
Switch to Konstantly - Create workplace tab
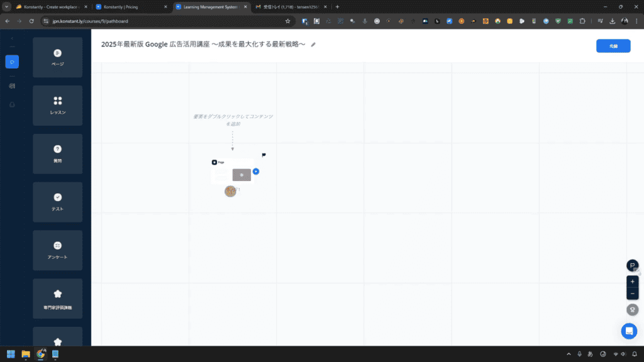(x=51, y=7)
